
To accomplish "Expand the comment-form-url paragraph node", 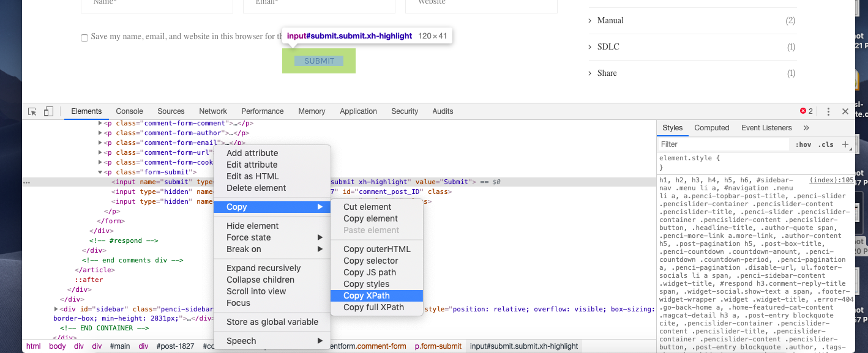I will pyautogui.click(x=100, y=152).
